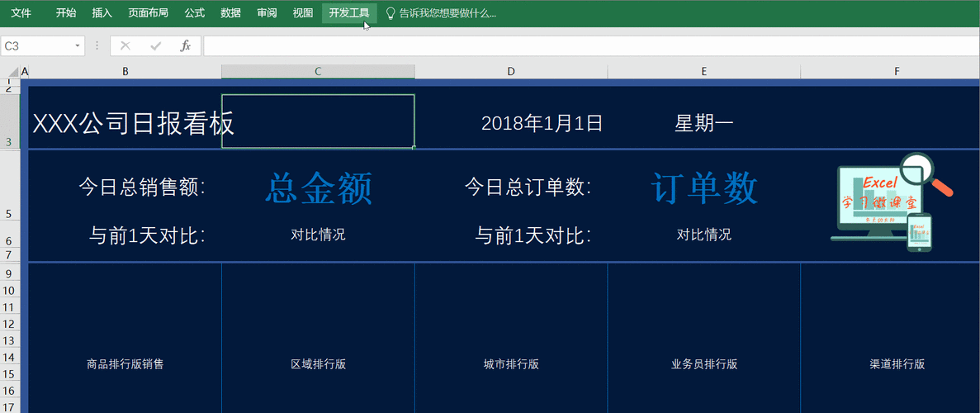
Task: Expand the Name Box dropdown arrow
Action: (78, 45)
